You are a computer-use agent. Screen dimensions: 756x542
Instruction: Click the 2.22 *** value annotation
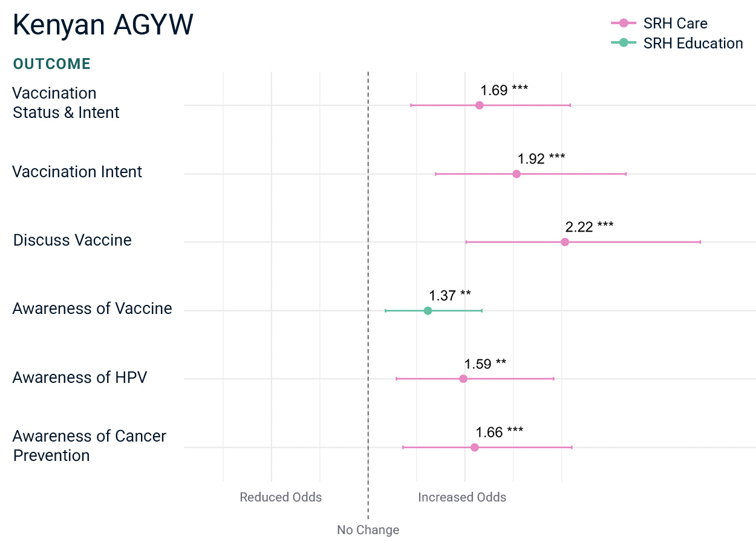[x=590, y=227]
